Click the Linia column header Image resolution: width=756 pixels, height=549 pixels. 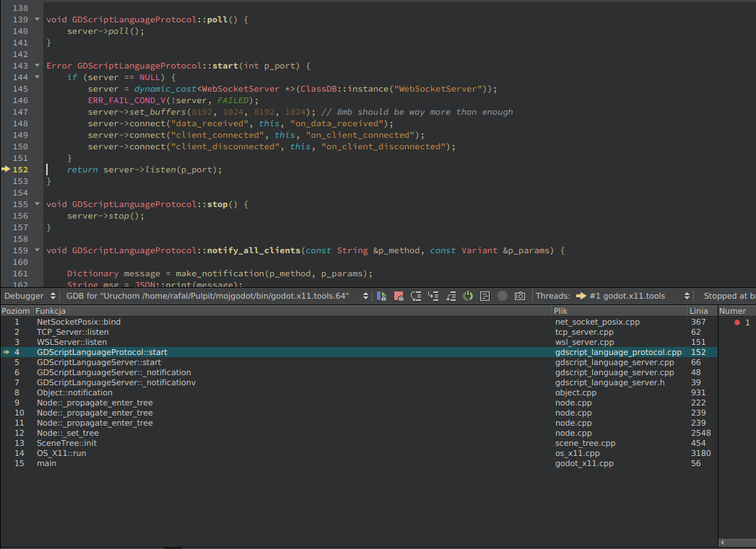click(702, 311)
